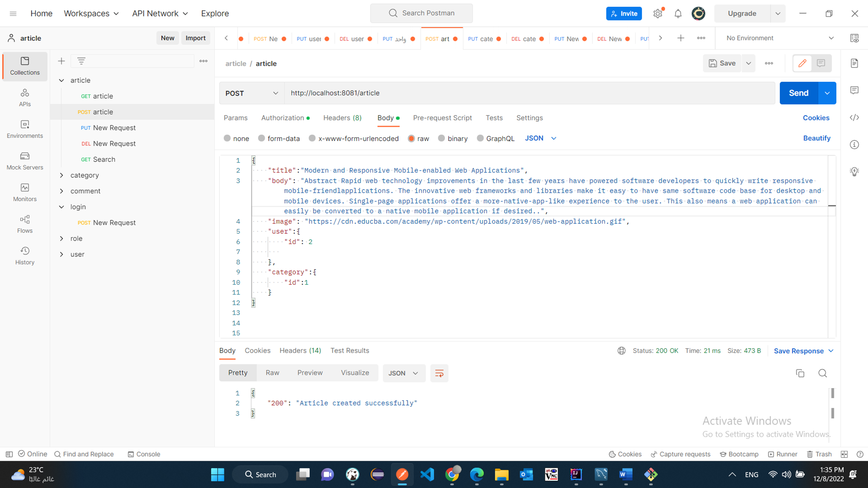Open the Mock Servers panel

(x=25, y=161)
